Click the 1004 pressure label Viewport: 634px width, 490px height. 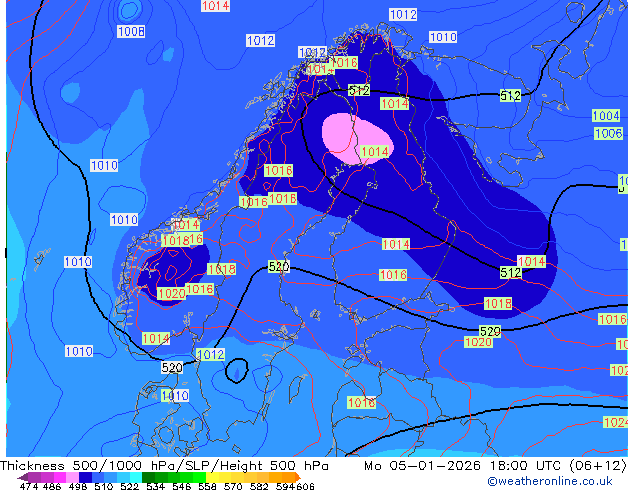click(606, 116)
